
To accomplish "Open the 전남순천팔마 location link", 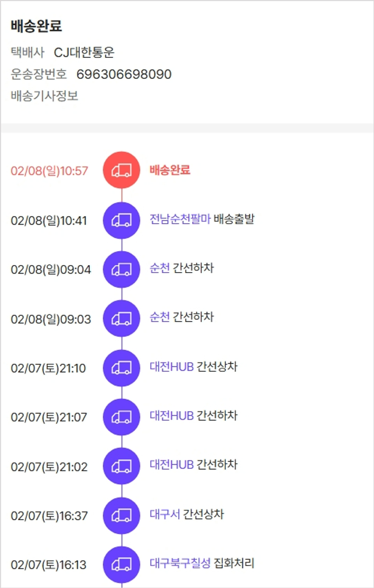I will (180, 219).
